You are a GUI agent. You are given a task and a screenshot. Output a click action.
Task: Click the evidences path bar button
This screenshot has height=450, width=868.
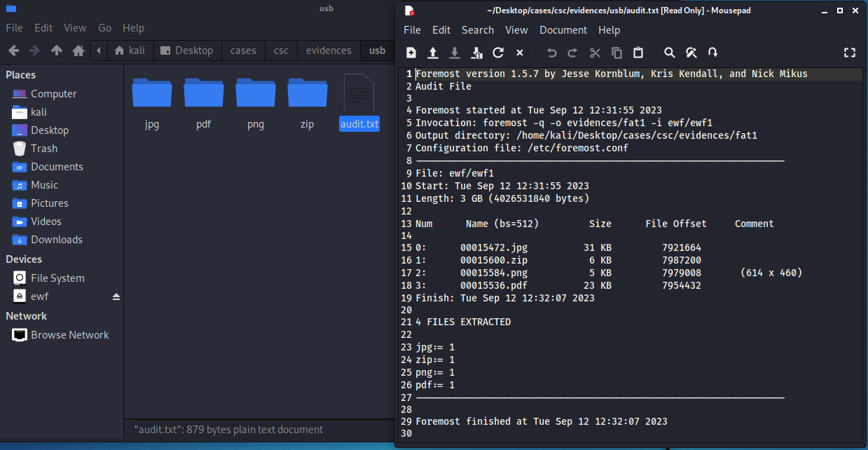tap(329, 50)
